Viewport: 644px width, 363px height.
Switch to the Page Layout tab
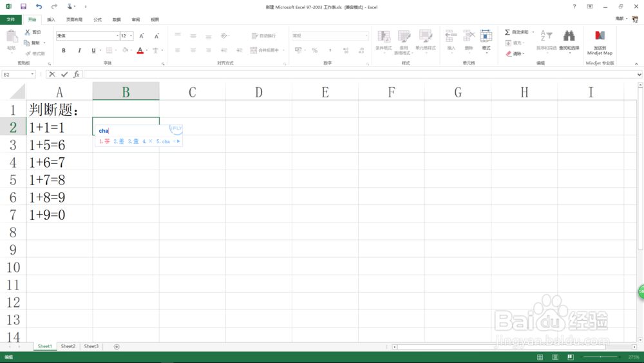point(74,19)
